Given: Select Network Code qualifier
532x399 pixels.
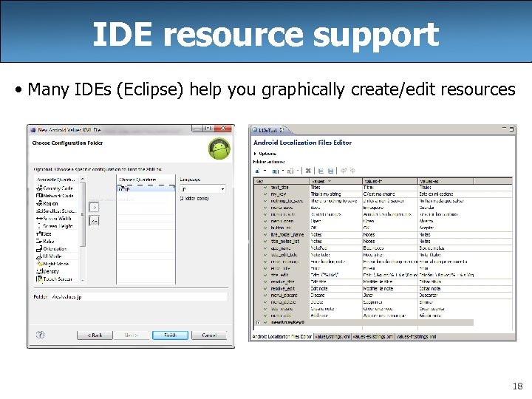Looking at the screenshot, I should [57, 196].
